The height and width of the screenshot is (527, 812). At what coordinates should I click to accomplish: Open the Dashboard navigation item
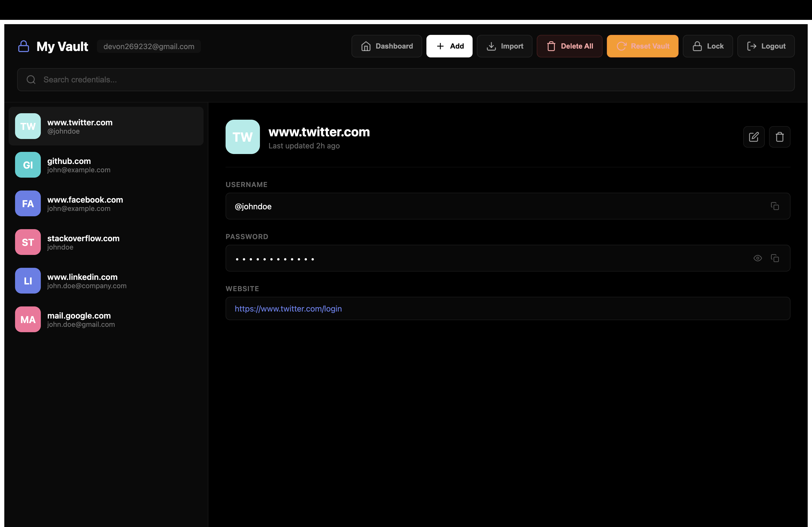(x=387, y=46)
